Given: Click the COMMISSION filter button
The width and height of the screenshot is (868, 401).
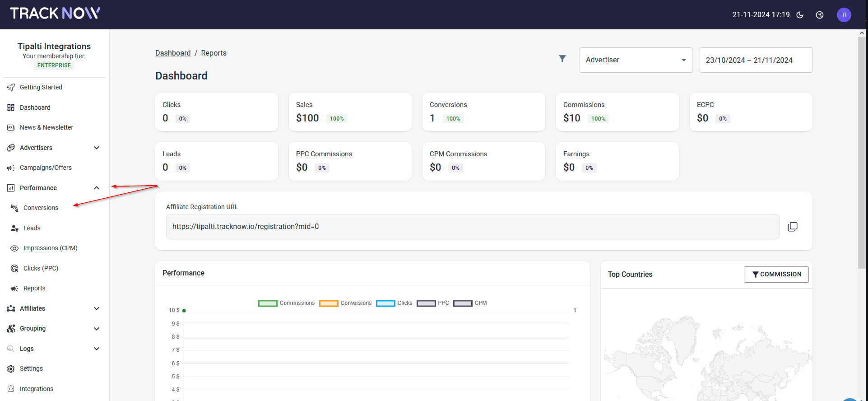Looking at the screenshot, I should pyautogui.click(x=776, y=275).
